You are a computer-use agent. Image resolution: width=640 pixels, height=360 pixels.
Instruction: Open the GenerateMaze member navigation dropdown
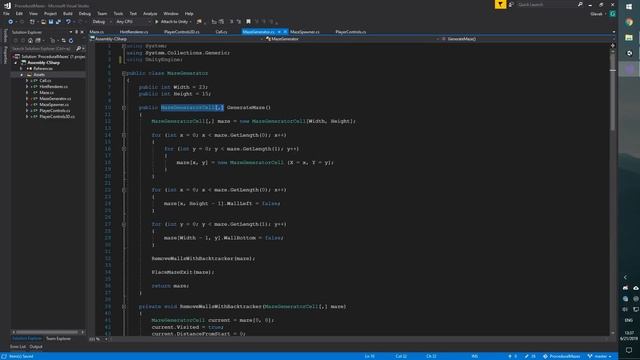point(528,39)
